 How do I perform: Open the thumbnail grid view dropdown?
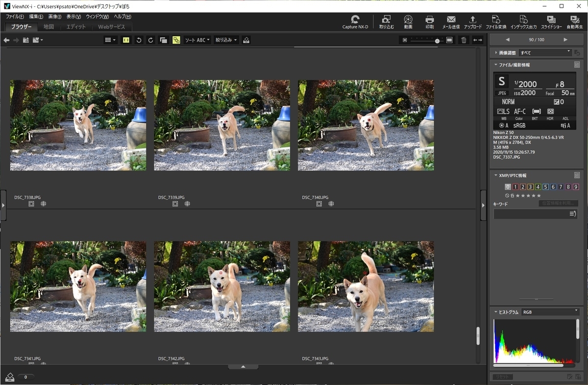tap(110, 40)
